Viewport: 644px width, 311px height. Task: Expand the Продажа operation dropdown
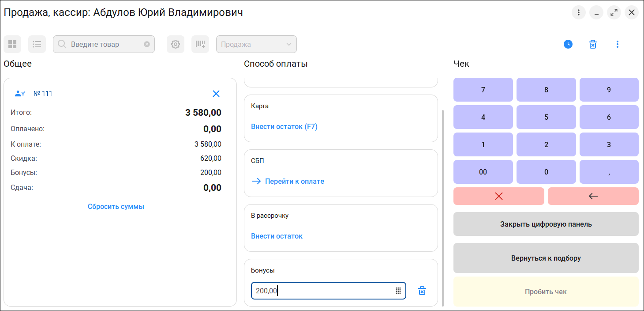point(289,44)
